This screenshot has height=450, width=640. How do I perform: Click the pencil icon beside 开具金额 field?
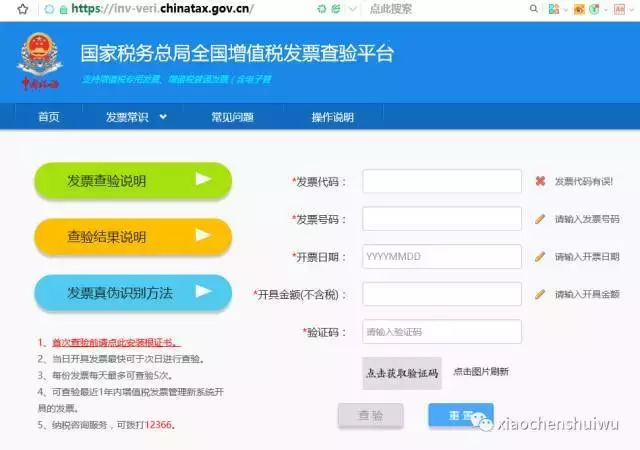pyautogui.click(x=540, y=294)
